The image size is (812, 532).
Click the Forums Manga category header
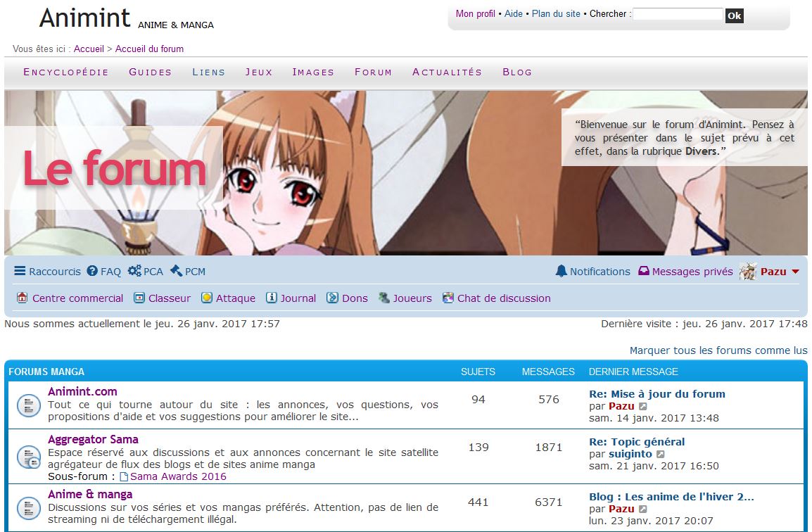coord(46,372)
